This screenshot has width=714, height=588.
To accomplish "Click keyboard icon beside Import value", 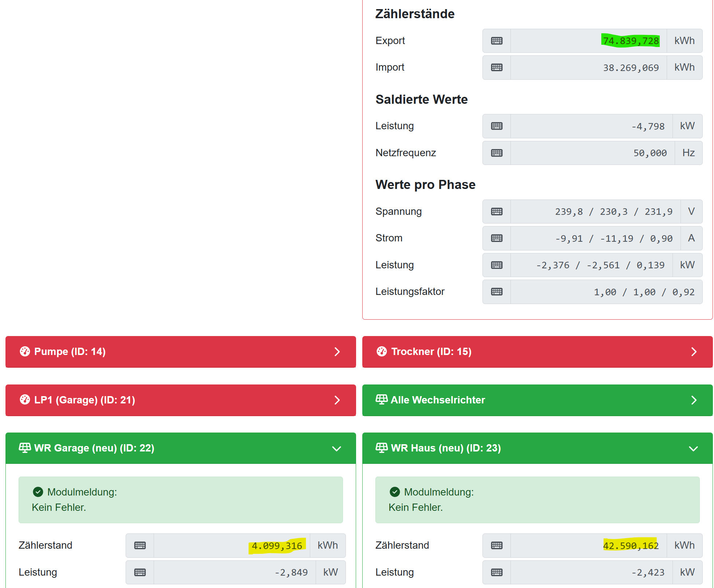I will pos(496,67).
